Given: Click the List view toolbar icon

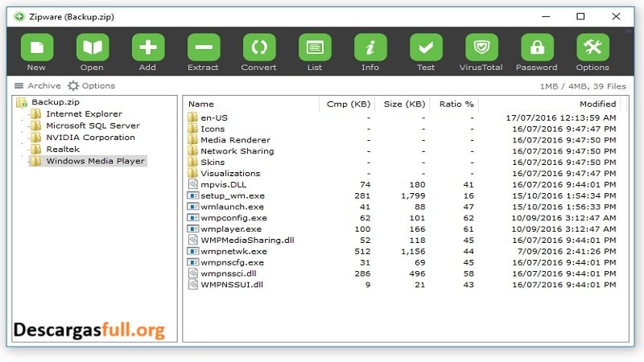Looking at the screenshot, I should [x=315, y=48].
